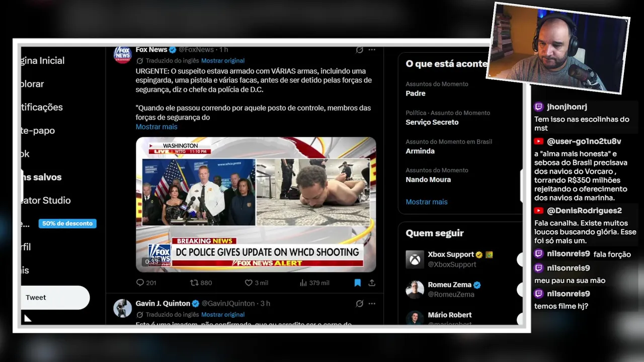644x362 pixels.
Task: View analytics of the Fox News tweet
Action: (303, 283)
